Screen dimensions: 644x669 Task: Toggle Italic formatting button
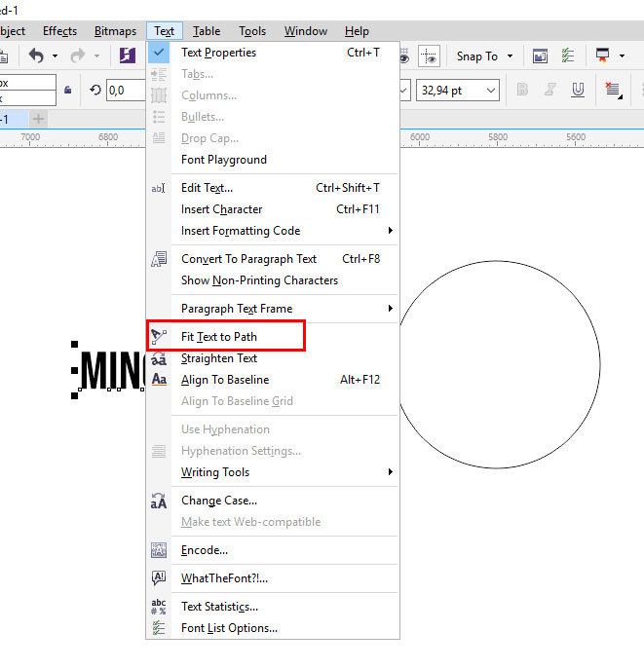550,90
